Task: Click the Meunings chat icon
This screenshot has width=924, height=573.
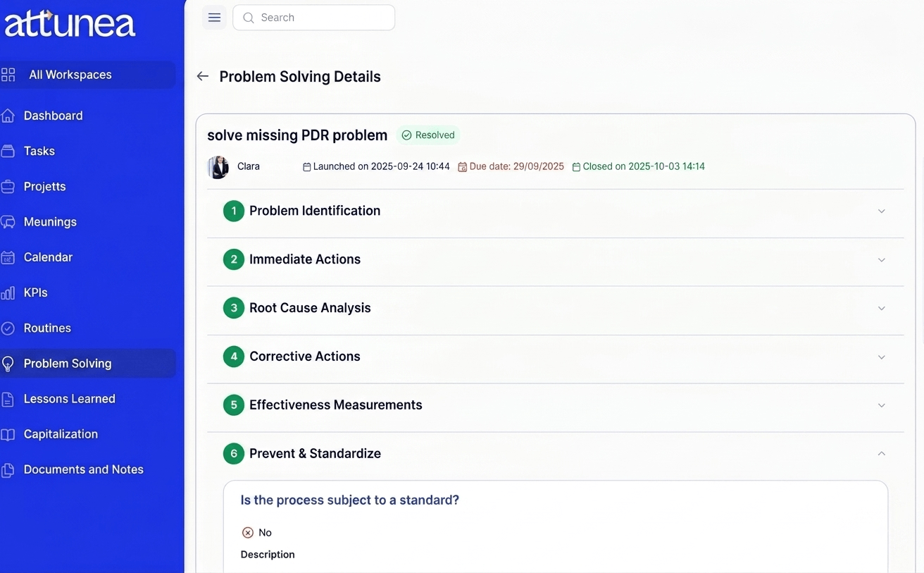Action: [8, 222]
